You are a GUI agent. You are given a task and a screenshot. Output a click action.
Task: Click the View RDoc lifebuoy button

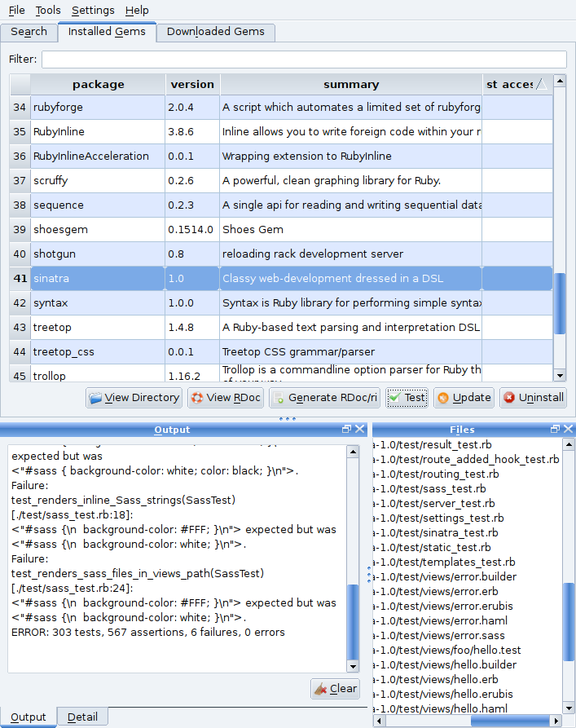[226, 398]
